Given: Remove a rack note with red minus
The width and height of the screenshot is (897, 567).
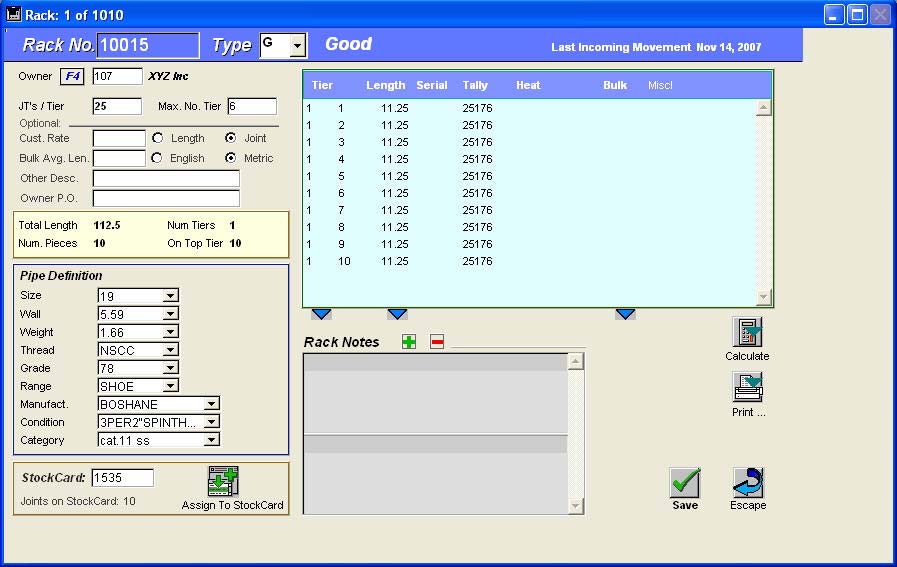Looking at the screenshot, I should point(437,342).
